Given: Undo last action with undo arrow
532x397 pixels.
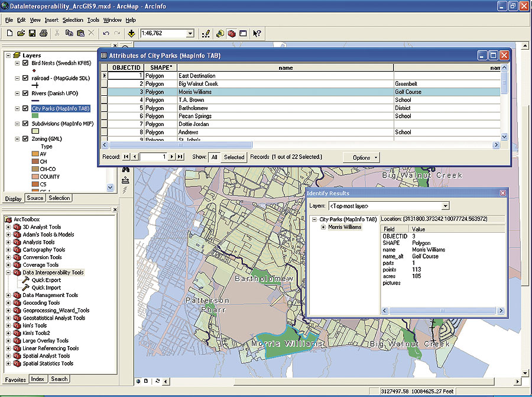Looking at the screenshot, I should click(106, 33).
